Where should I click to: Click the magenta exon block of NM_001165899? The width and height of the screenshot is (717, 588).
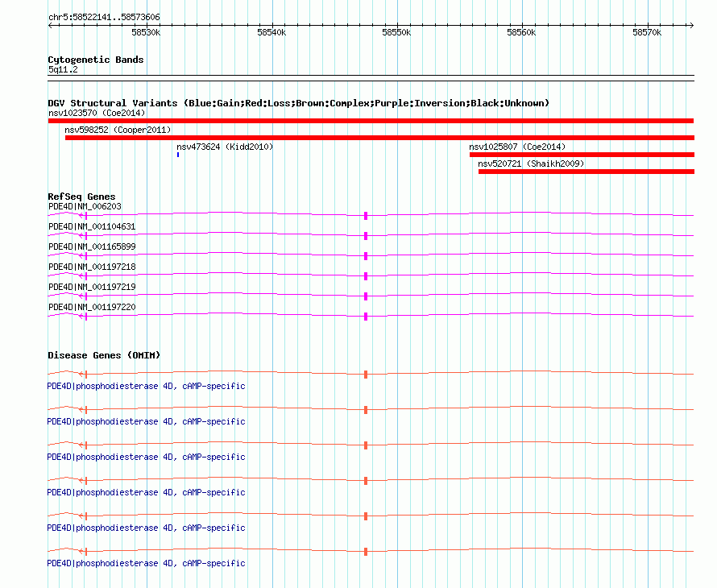tap(366, 256)
